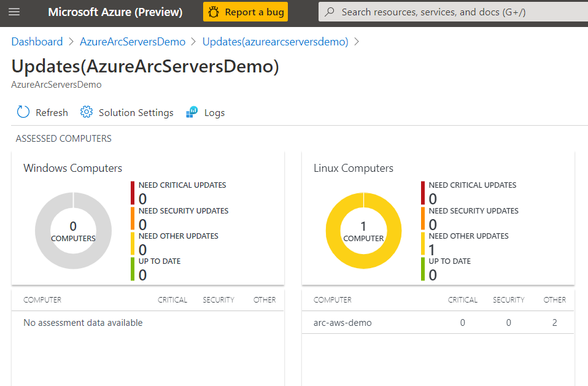Click the Linux table COMPUTER column header
This screenshot has height=386, width=588.
coord(333,300)
